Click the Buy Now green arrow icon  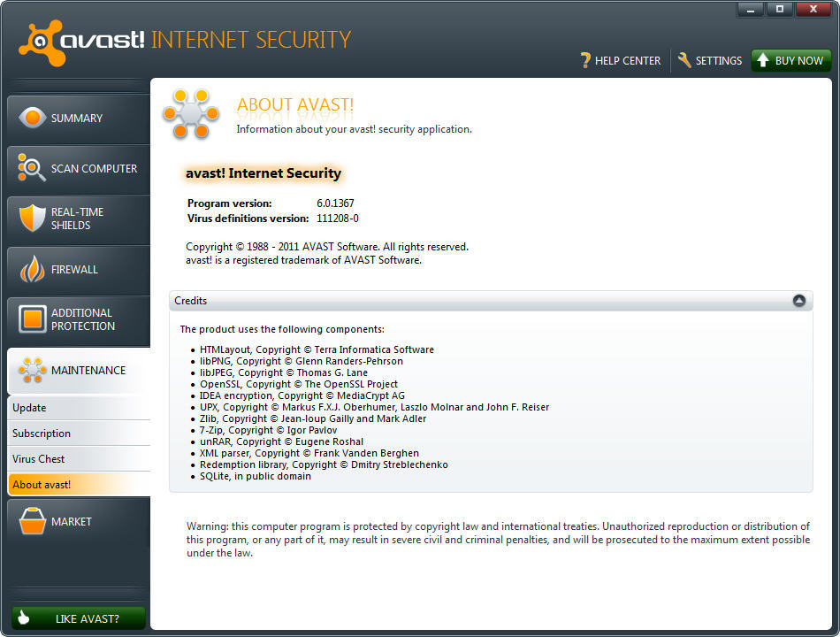763,60
